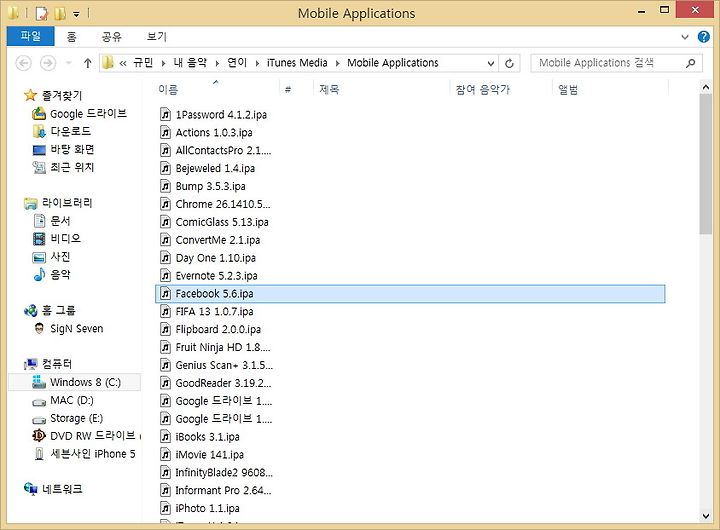The height and width of the screenshot is (530, 720).
Task: Click the 즐겨찾기 star header
Action: pyautogui.click(x=53, y=96)
